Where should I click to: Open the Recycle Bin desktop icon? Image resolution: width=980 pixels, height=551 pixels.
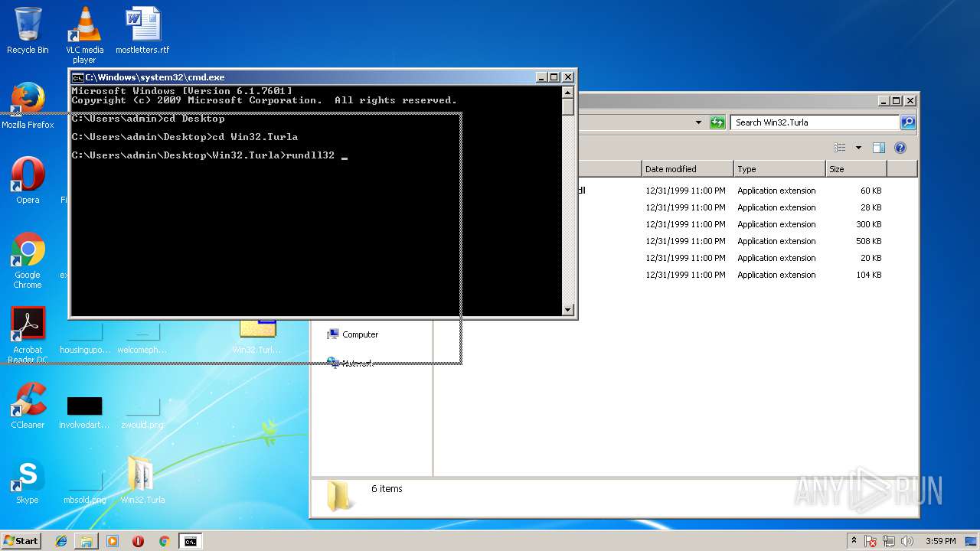28,31
